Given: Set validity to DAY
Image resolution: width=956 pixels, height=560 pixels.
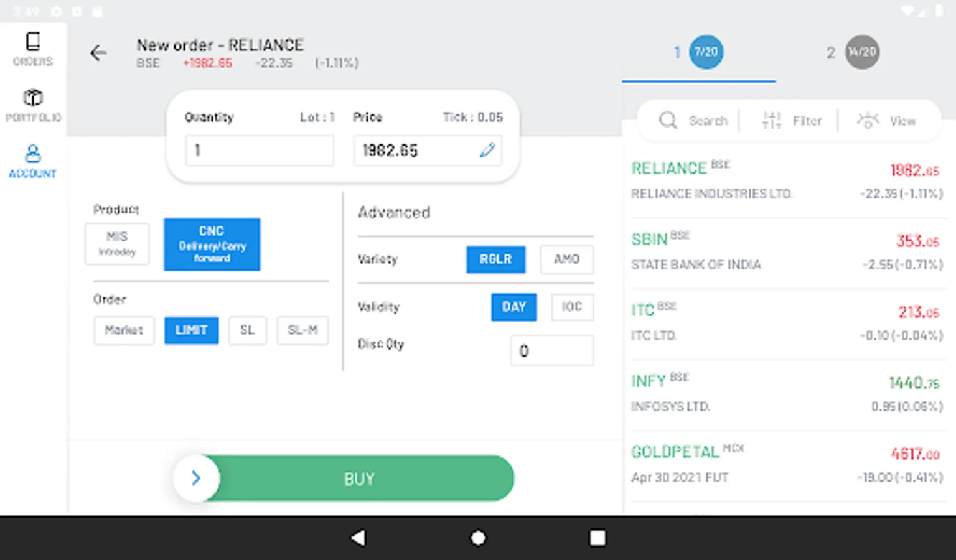Looking at the screenshot, I should pyautogui.click(x=514, y=307).
